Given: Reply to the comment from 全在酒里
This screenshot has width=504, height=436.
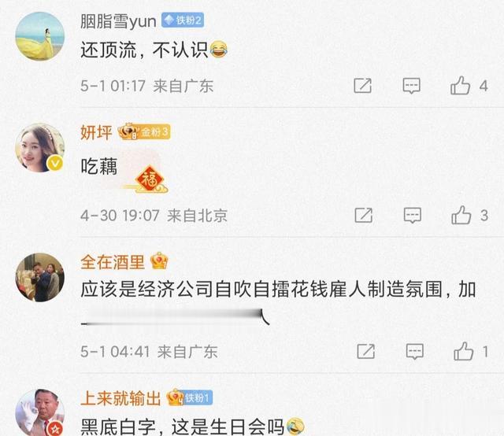Looking at the screenshot, I should point(415,352).
